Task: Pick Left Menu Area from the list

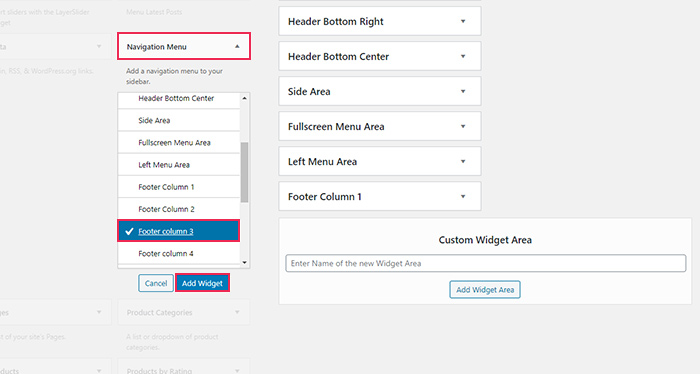Action: (179, 165)
